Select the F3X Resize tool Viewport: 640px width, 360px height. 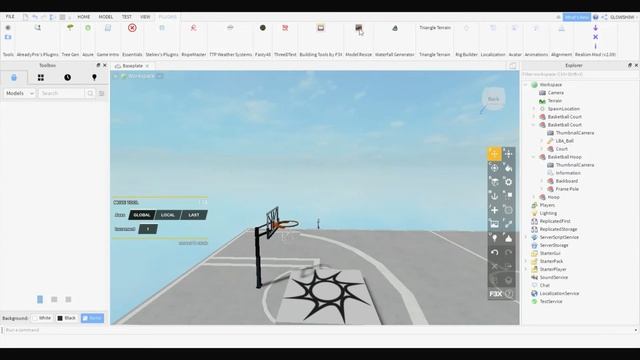[x=508, y=154]
